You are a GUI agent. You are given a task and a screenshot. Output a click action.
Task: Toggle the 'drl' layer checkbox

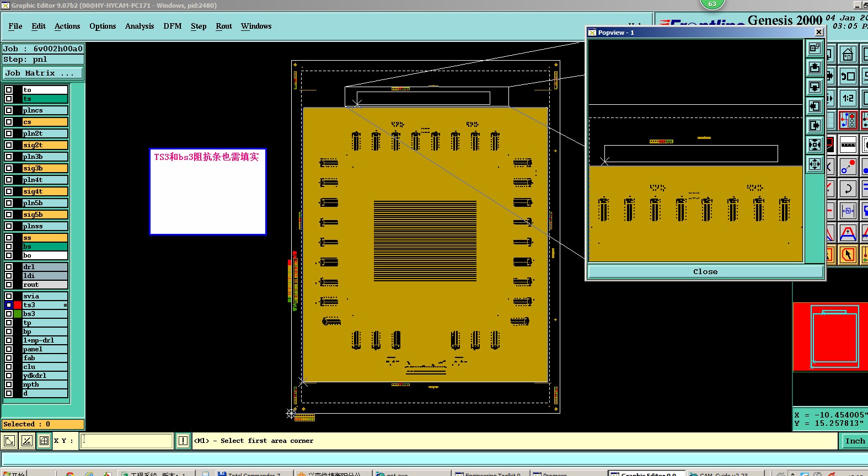9,267
